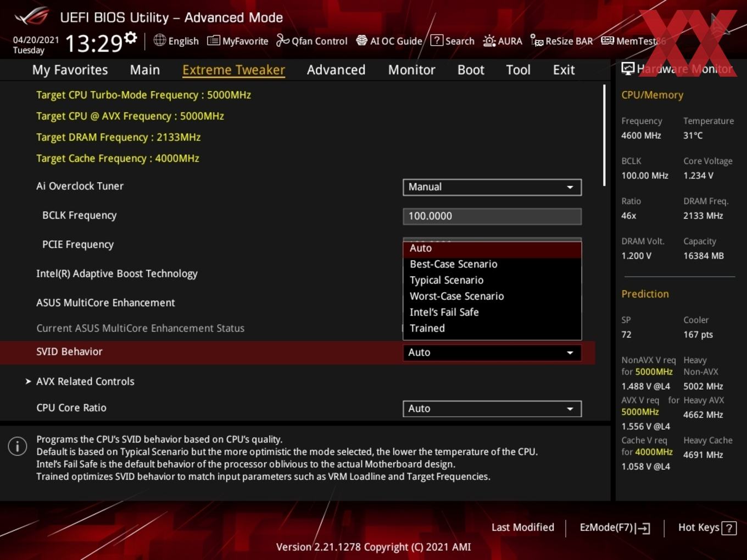747x560 pixels.
Task: Launch MemTest86 icon
Action: pyautogui.click(x=607, y=40)
